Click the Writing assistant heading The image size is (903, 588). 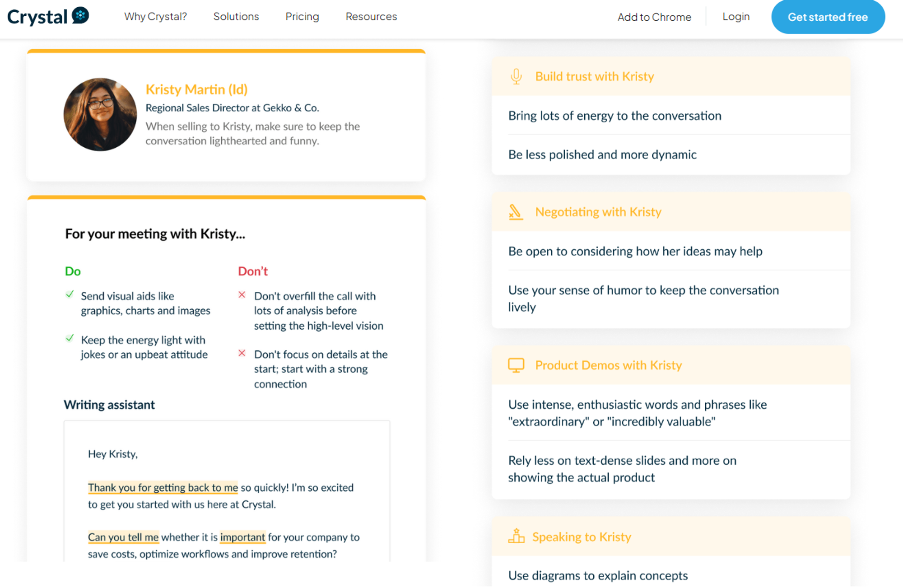(109, 405)
